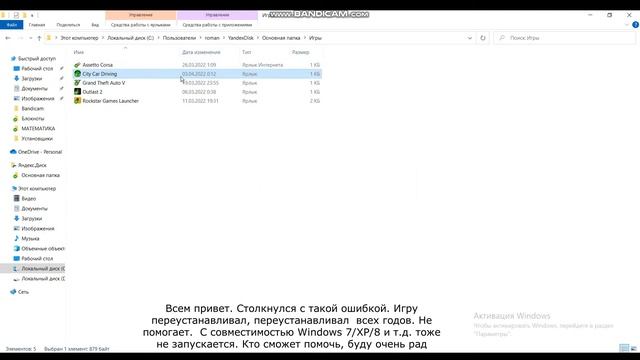Open the Файл ribbon tab
The height and width of the screenshot is (360, 640).
tap(11, 25)
